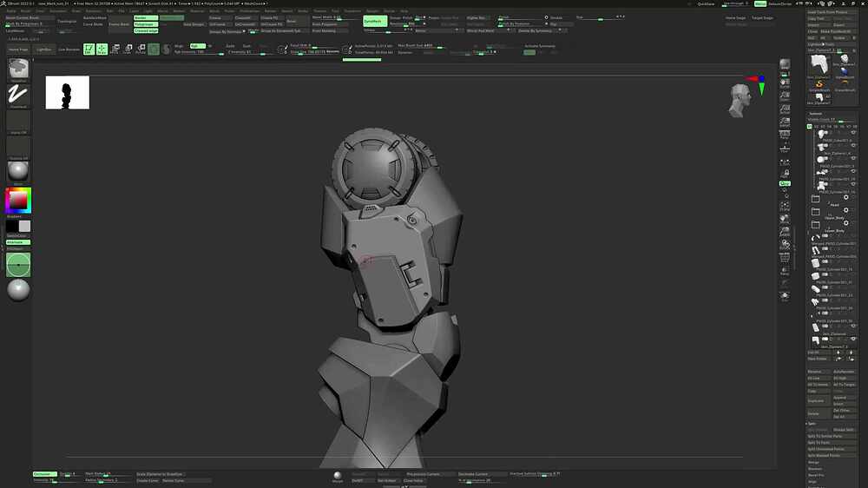Screen dimensions: 868x488
Task: Click the AAHalf icon
Action: 785,122
